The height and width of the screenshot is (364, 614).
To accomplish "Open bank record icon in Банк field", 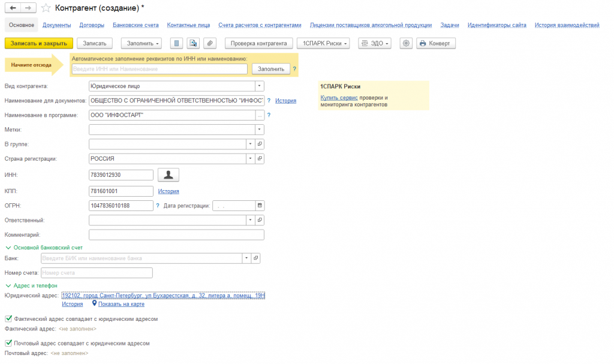I will tap(255, 258).
